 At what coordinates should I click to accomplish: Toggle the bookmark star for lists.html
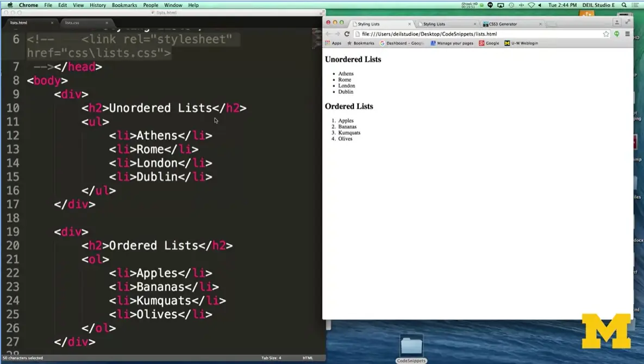[x=607, y=33]
